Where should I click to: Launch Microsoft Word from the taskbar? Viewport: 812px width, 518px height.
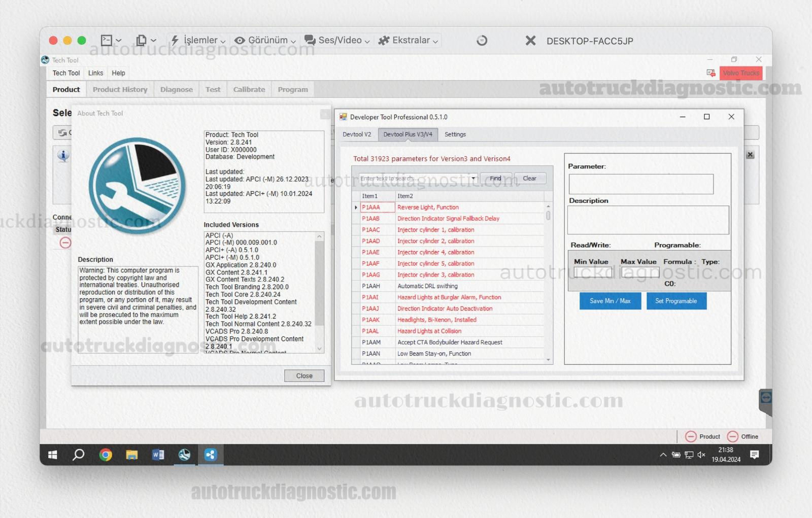[x=158, y=455]
